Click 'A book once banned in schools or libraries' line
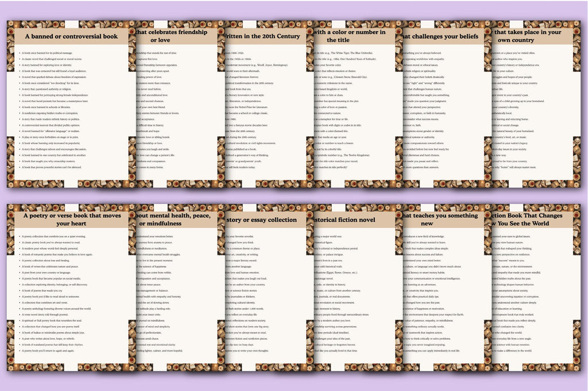588x391 pixels. (46, 107)
